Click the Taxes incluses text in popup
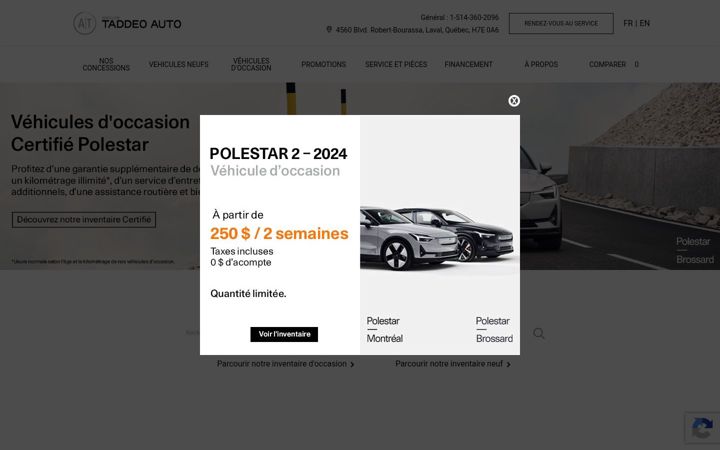 click(x=242, y=251)
